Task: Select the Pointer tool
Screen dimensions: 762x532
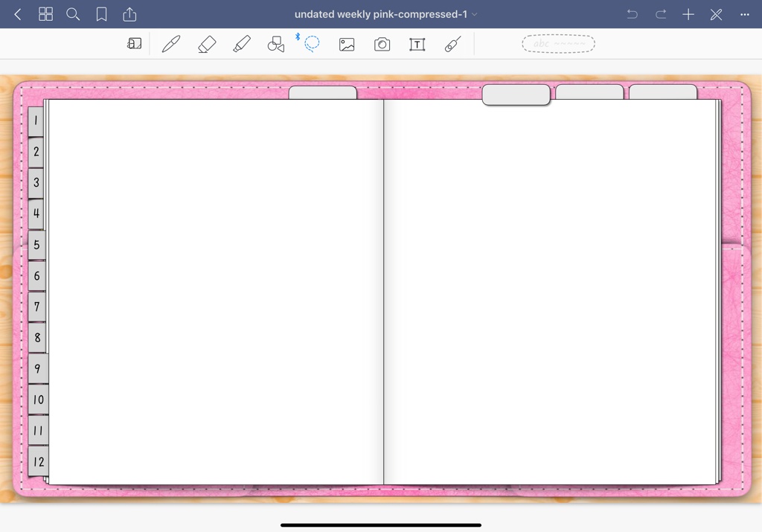Action: [x=452, y=43]
